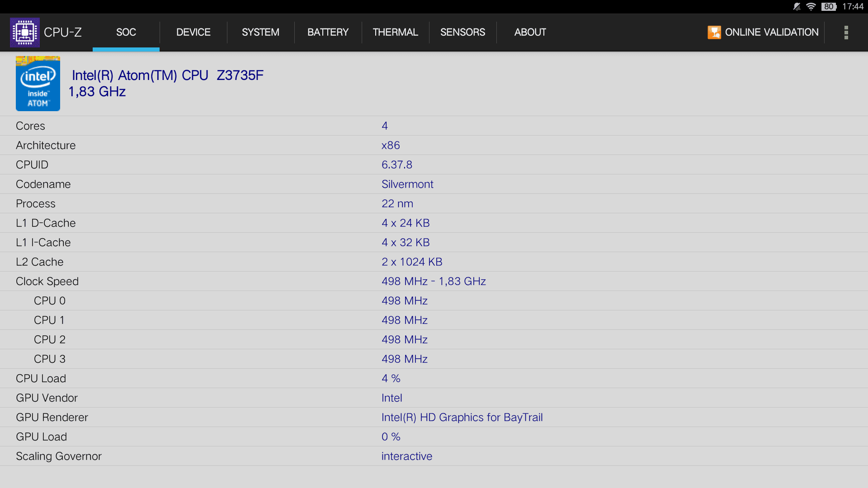
Task: Tap the CPU-Z app logo icon
Action: point(25,33)
